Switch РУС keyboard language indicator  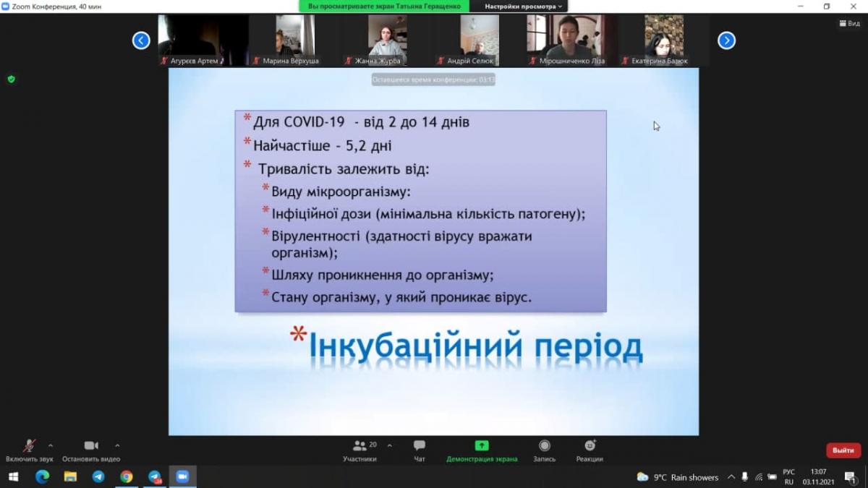[788, 477]
